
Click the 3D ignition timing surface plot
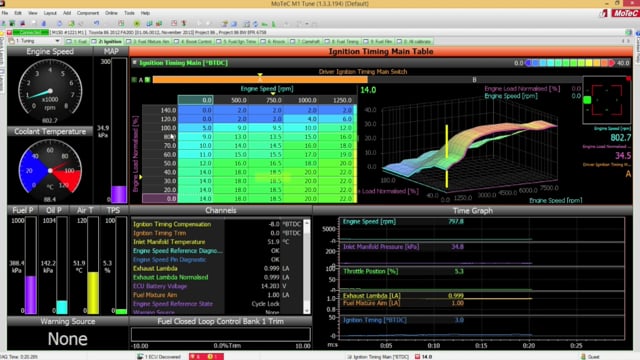469,149
